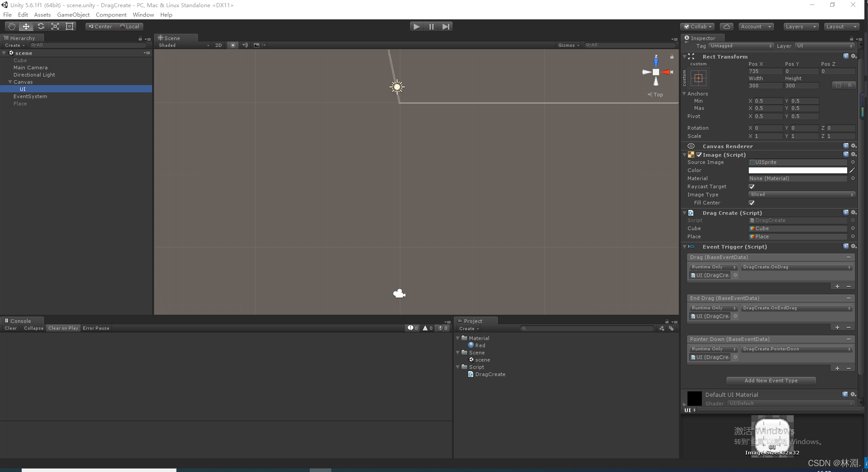Toggle Rect Transform raw edit mode
This screenshot has height=472, width=868.
click(x=850, y=85)
